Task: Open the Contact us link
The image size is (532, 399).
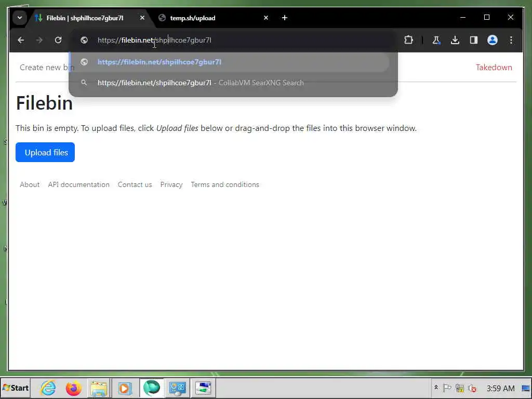Action: pos(135,184)
